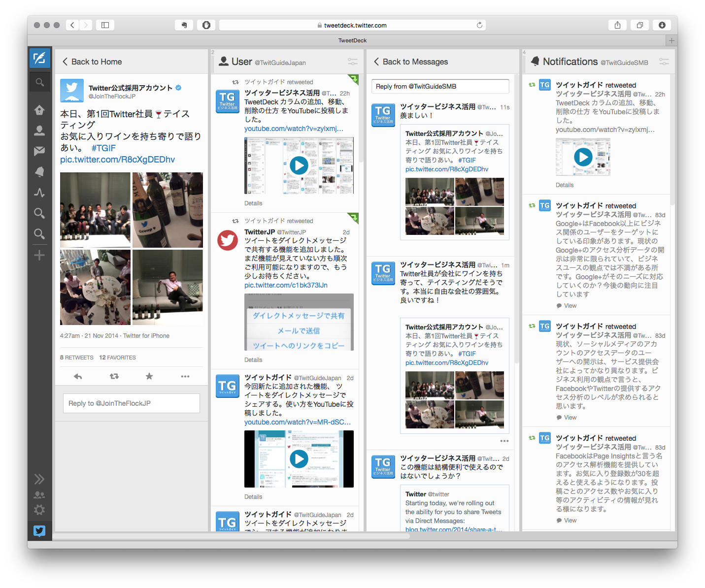Click JoinTheFlockJP profile avatar
This screenshot has width=705, height=588.
[x=72, y=91]
